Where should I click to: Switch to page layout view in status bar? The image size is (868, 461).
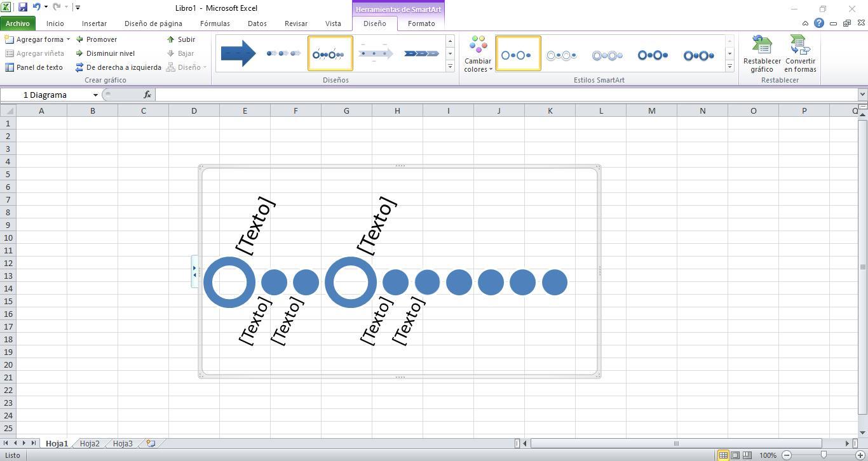click(x=735, y=455)
